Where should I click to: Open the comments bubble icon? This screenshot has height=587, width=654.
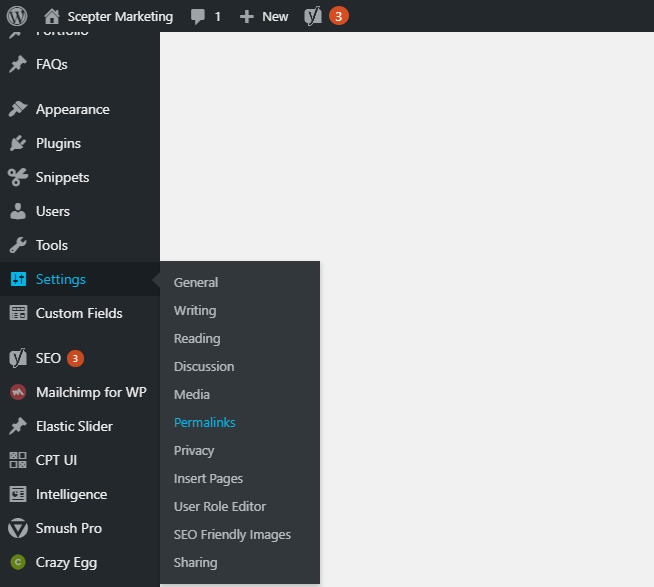(x=198, y=17)
